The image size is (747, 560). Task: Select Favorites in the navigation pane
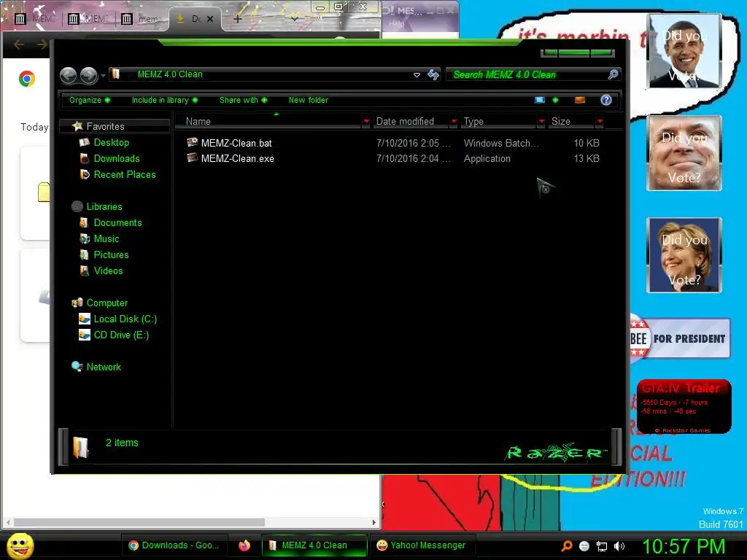pyautogui.click(x=105, y=126)
